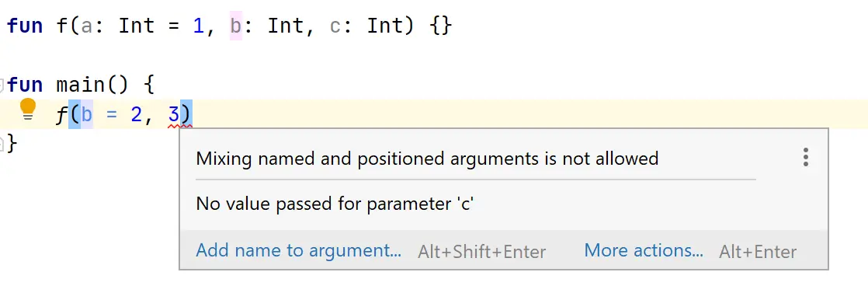Click the yellow lightbulb quick-fix icon
868x286 pixels.
coord(28,110)
